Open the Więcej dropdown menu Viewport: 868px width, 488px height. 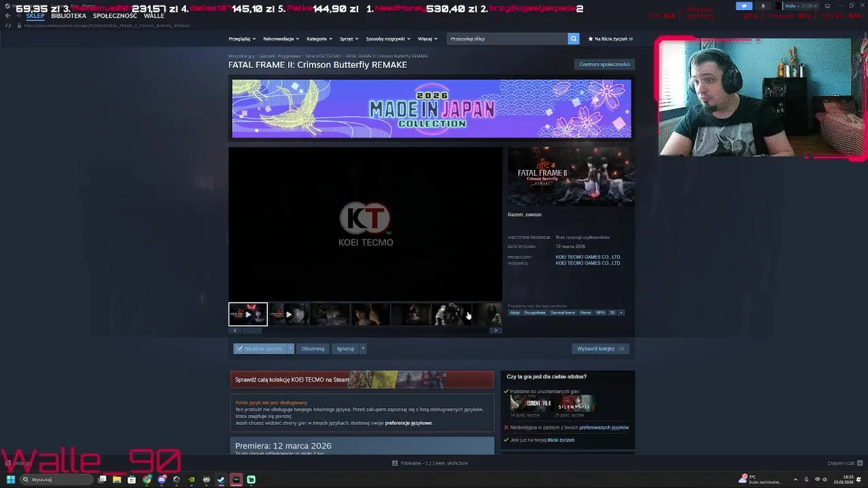[427, 39]
